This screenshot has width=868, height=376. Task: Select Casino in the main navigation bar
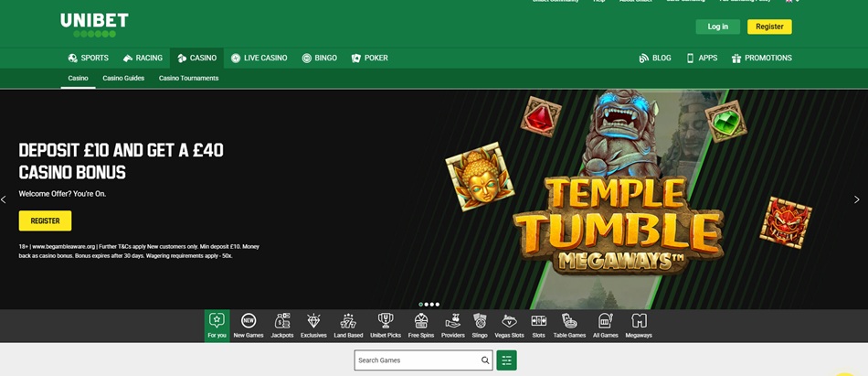tap(196, 58)
